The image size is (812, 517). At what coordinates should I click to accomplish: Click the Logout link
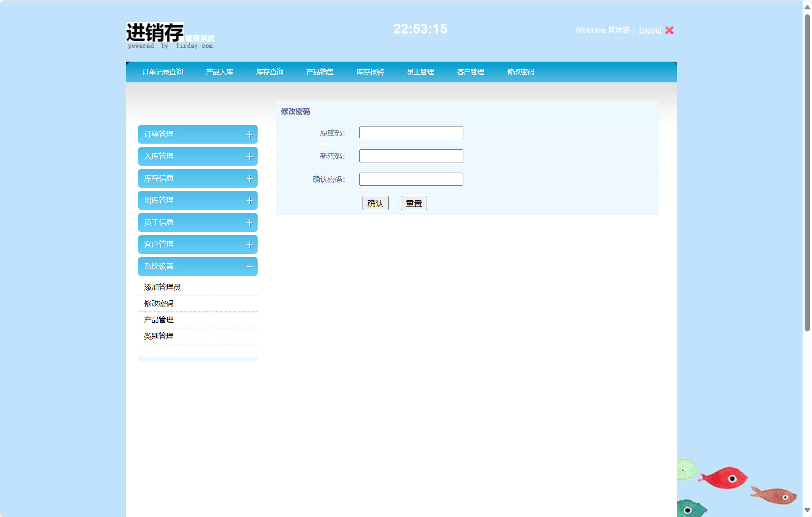[x=650, y=30]
